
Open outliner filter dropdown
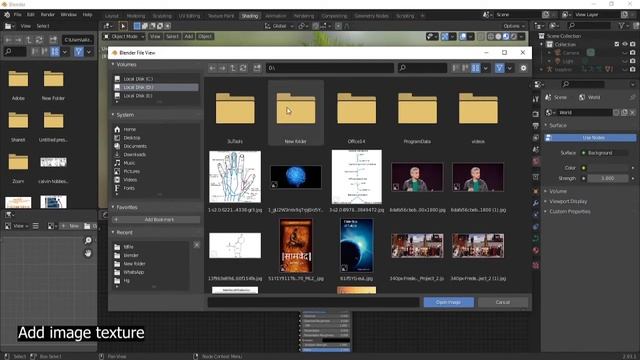pyautogui.click(x=624, y=26)
